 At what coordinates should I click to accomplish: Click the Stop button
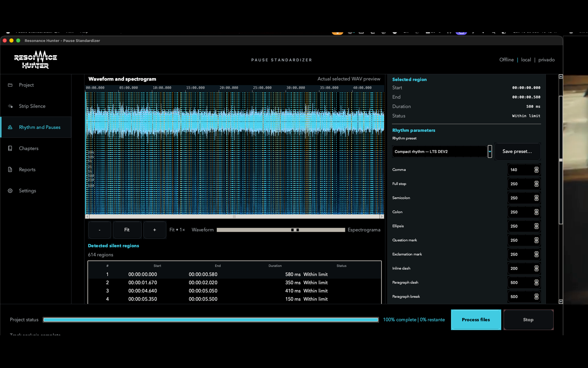pos(528,320)
